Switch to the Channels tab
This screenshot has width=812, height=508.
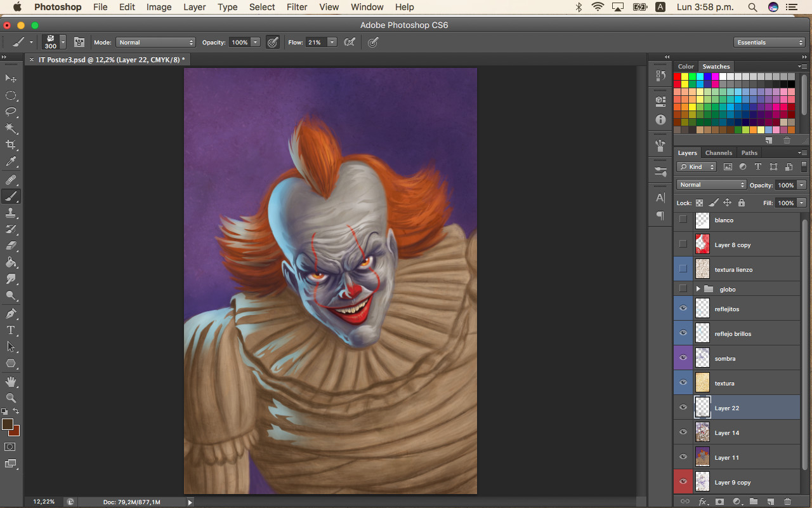718,153
